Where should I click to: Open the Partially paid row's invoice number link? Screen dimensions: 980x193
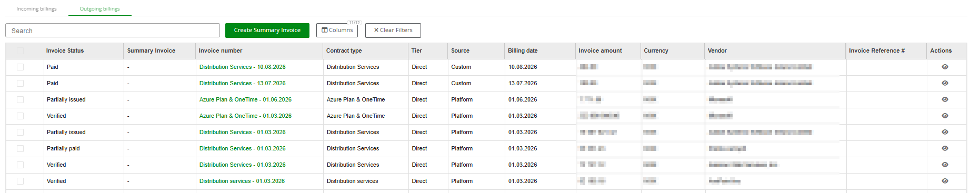(x=242, y=148)
